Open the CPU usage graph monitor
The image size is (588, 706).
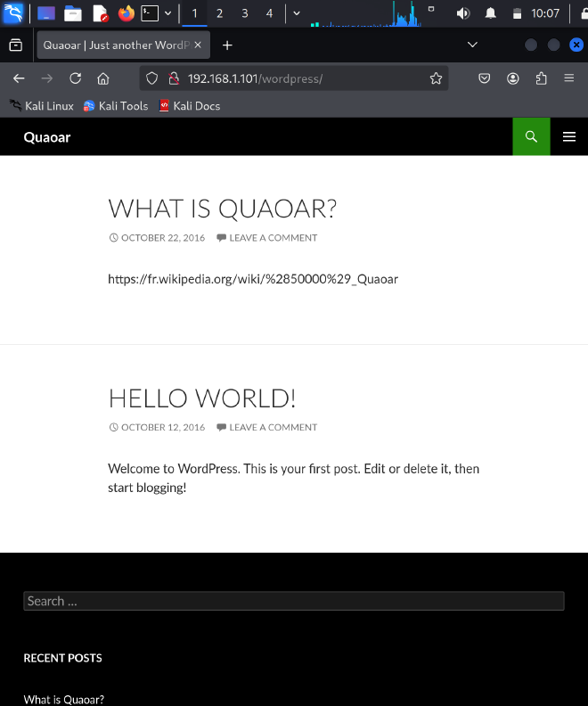coord(366,13)
